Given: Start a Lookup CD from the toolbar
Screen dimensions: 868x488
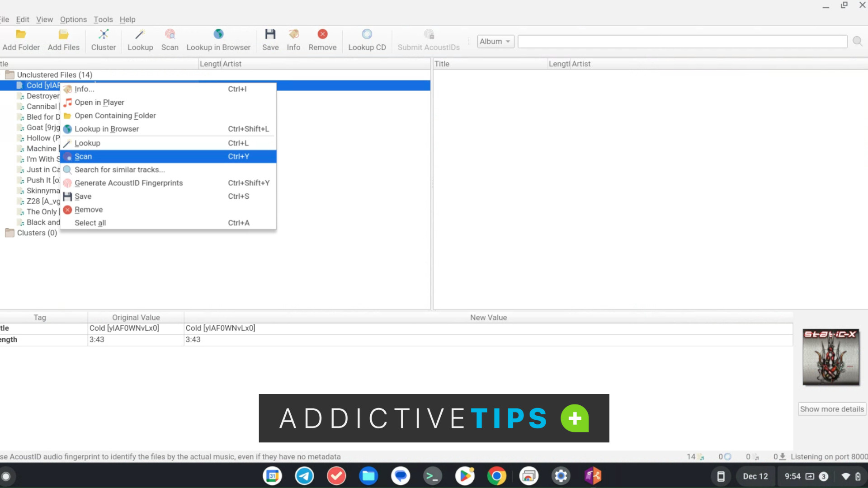Looking at the screenshot, I should tap(367, 40).
